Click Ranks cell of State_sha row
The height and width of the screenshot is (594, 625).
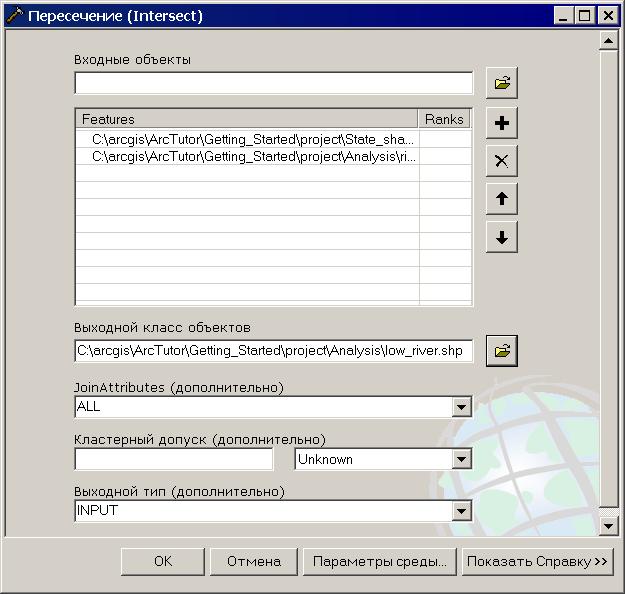point(445,140)
